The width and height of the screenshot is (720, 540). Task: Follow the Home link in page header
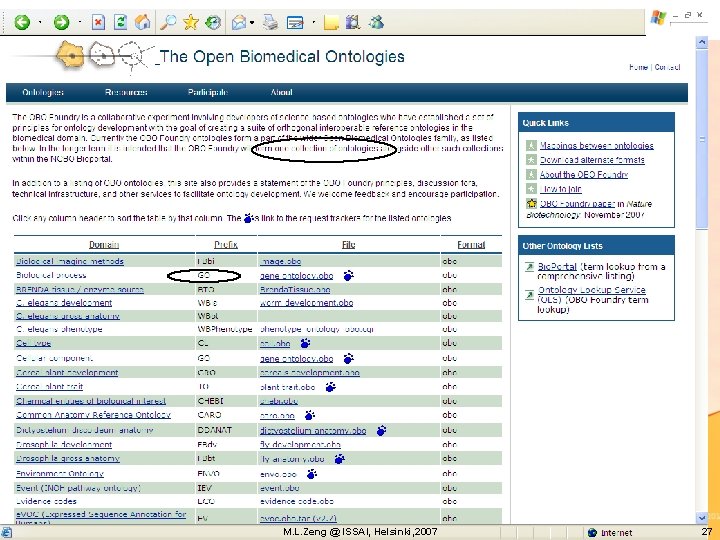coord(638,67)
